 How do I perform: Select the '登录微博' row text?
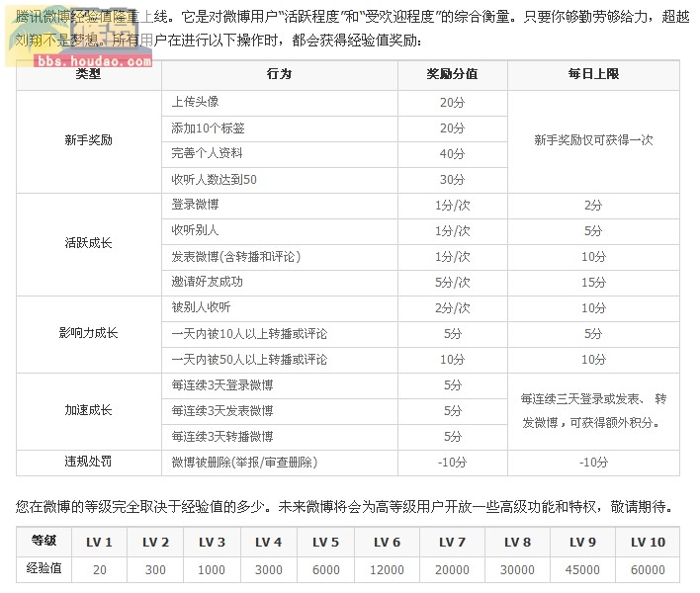click(x=195, y=205)
